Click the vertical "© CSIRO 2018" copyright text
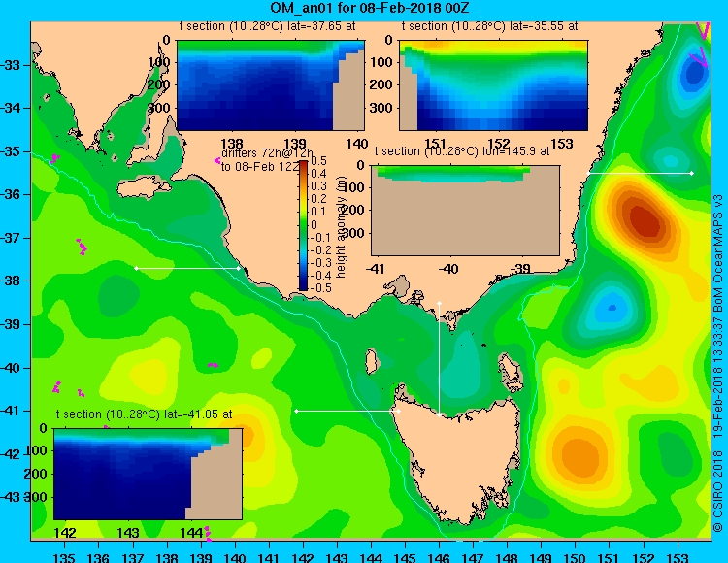728x563 pixels. [x=718, y=490]
